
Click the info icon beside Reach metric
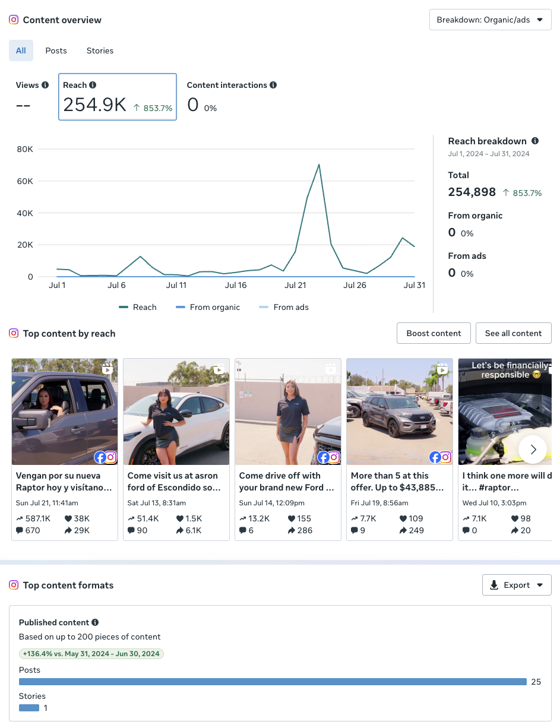[93, 85]
